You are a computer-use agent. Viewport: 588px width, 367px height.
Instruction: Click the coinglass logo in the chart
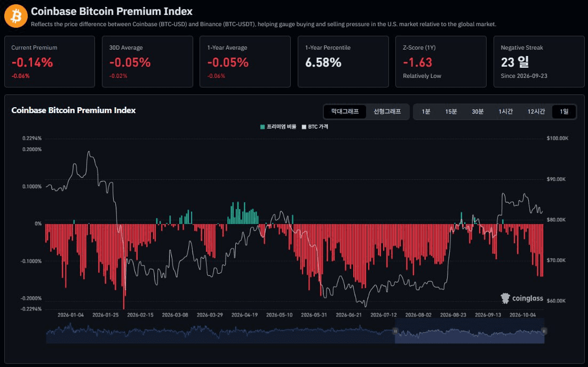(x=522, y=298)
